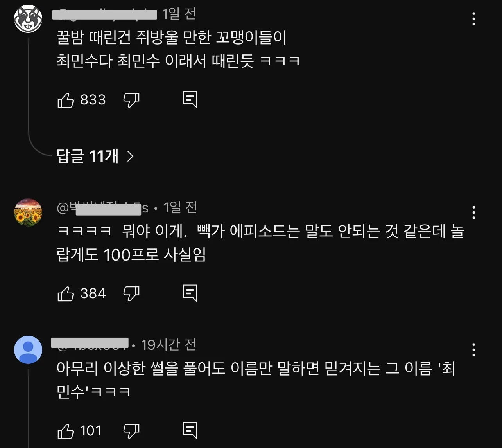
Task: Reply to the comment with 384 likes
Action: (190, 293)
